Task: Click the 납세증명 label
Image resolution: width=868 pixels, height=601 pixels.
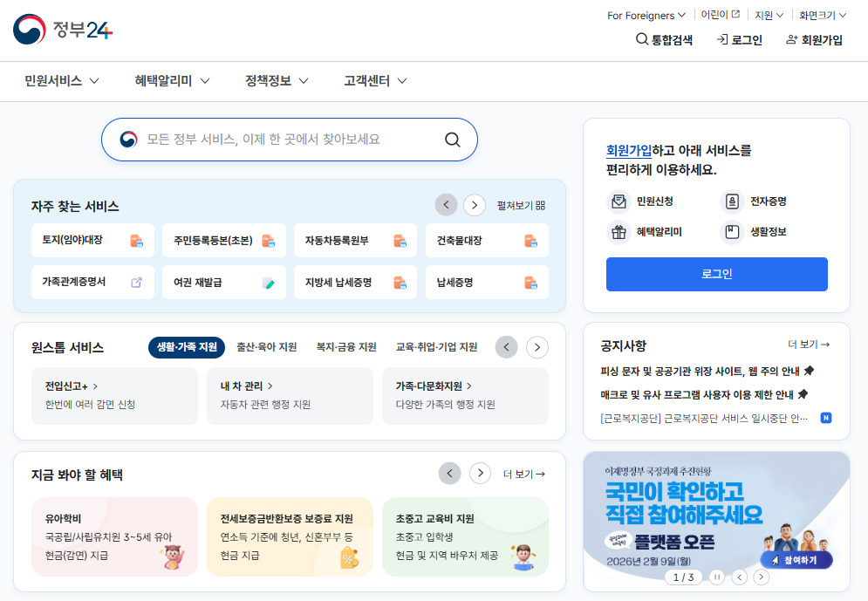Action: coord(455,283)
